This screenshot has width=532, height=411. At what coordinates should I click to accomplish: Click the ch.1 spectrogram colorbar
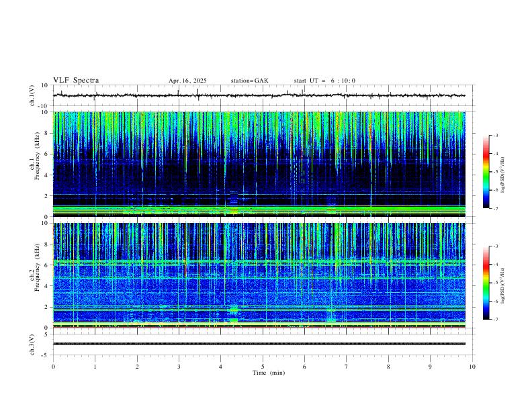486,172
